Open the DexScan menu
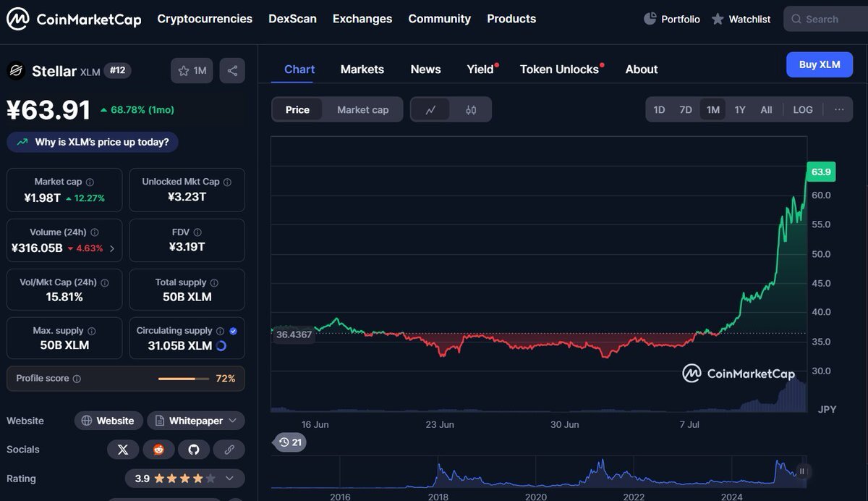 (292, 19)
